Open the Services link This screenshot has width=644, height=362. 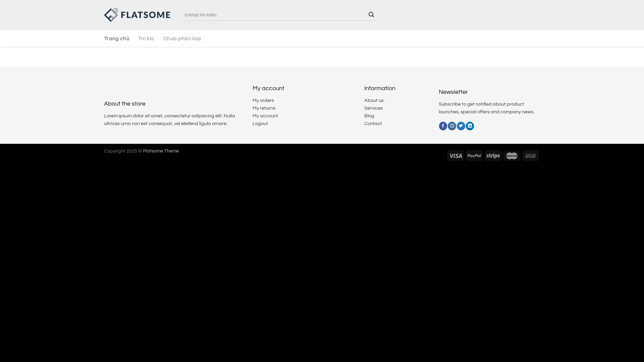[x=373, y=108]
